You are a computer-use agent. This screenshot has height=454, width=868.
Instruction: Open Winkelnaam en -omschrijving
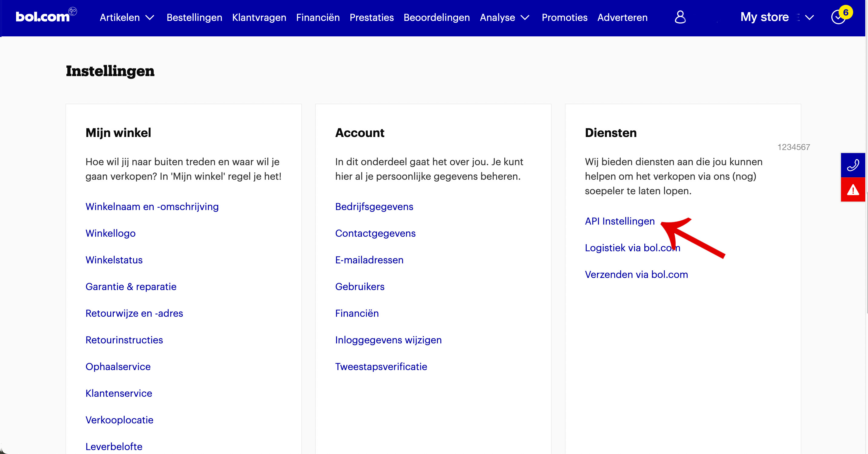(152, 207)
